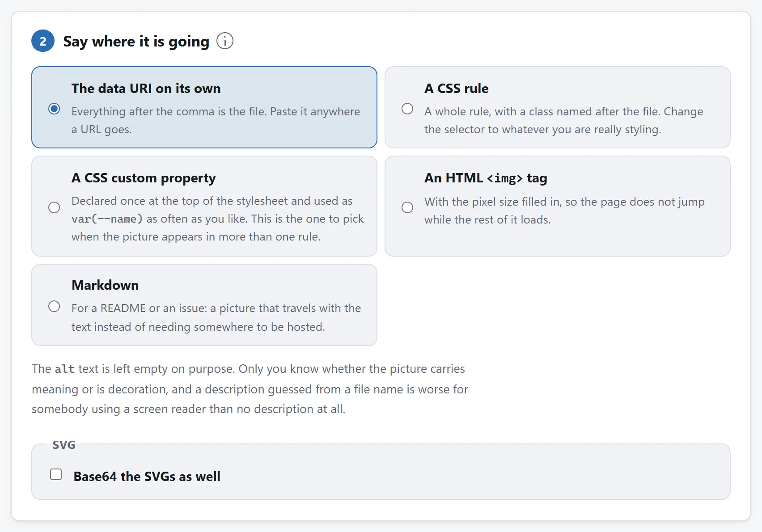Image resolution: width=762 pixels, height=532 pixels.
Task: Choose the CSS custom property radio option
Action: (54, 207)
